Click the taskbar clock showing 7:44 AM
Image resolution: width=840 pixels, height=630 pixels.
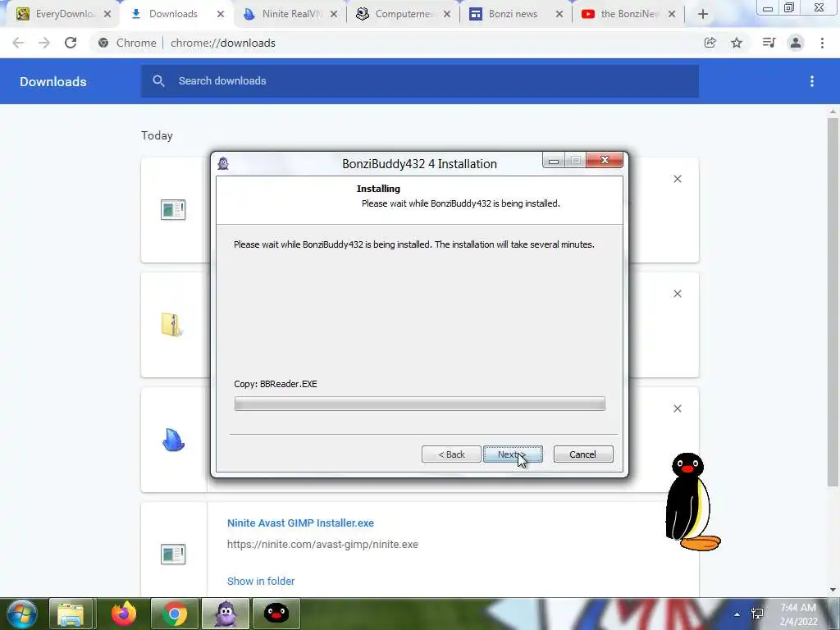798,614
